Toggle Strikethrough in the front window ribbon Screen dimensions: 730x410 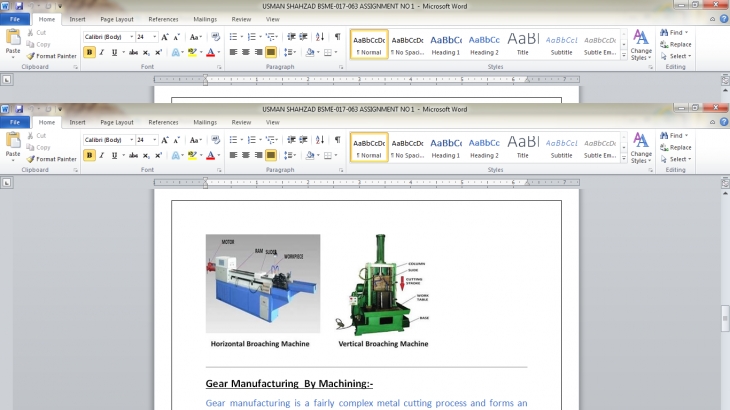click(x=134, y=155)
